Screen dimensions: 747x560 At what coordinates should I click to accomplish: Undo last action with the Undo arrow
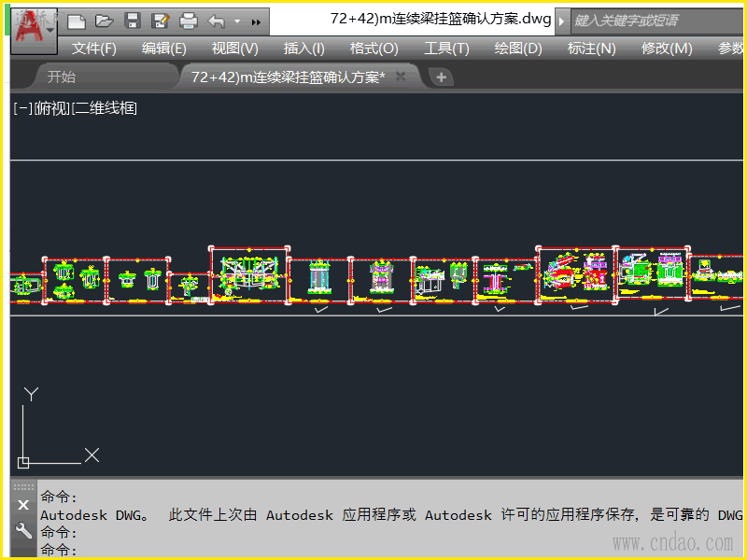tap(217, 21)
